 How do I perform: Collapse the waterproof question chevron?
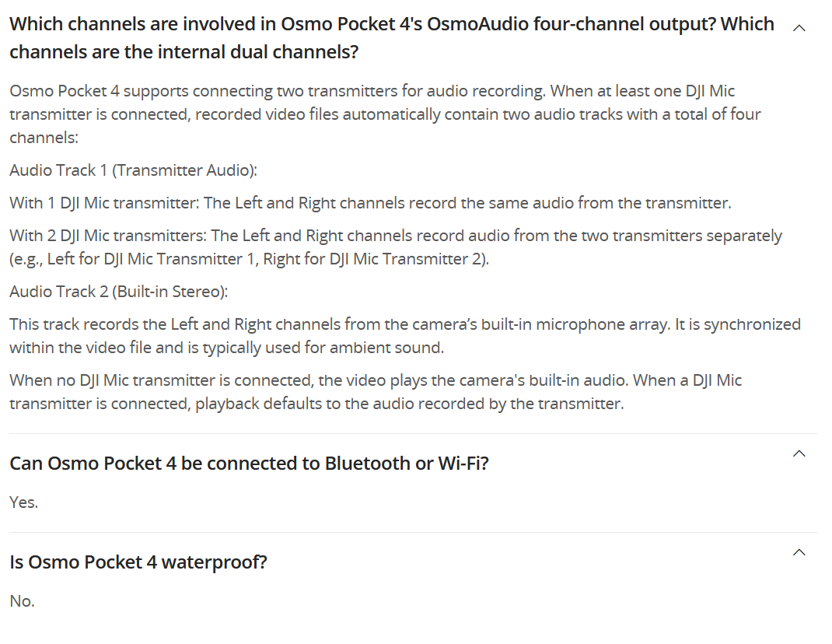tap(799, 552)
